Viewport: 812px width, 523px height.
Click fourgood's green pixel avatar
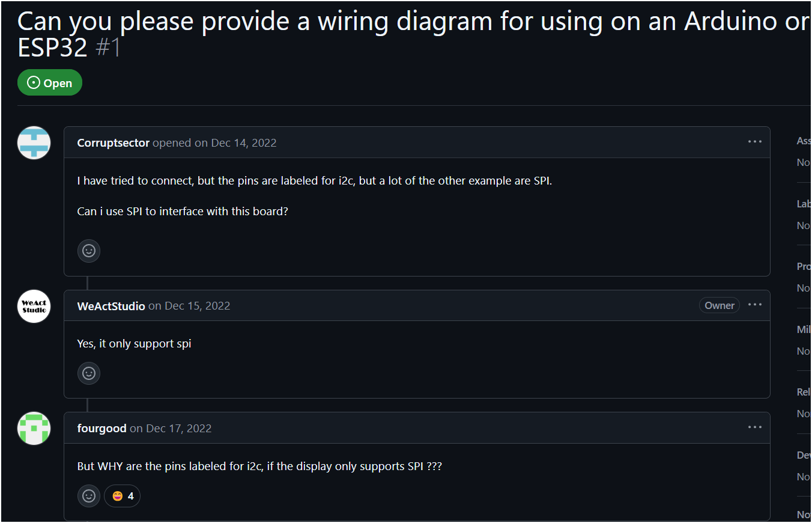pos(34,429)
